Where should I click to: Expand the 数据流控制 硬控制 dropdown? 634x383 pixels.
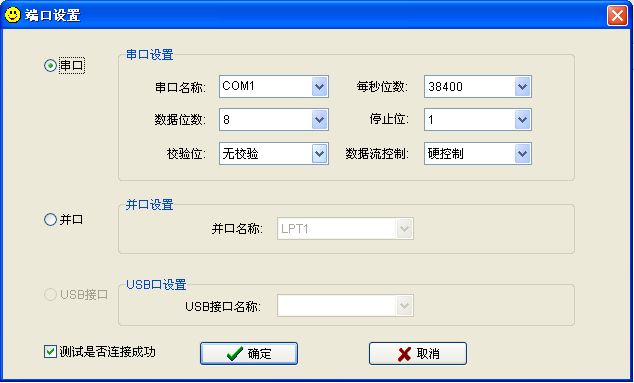click(522, 154)
